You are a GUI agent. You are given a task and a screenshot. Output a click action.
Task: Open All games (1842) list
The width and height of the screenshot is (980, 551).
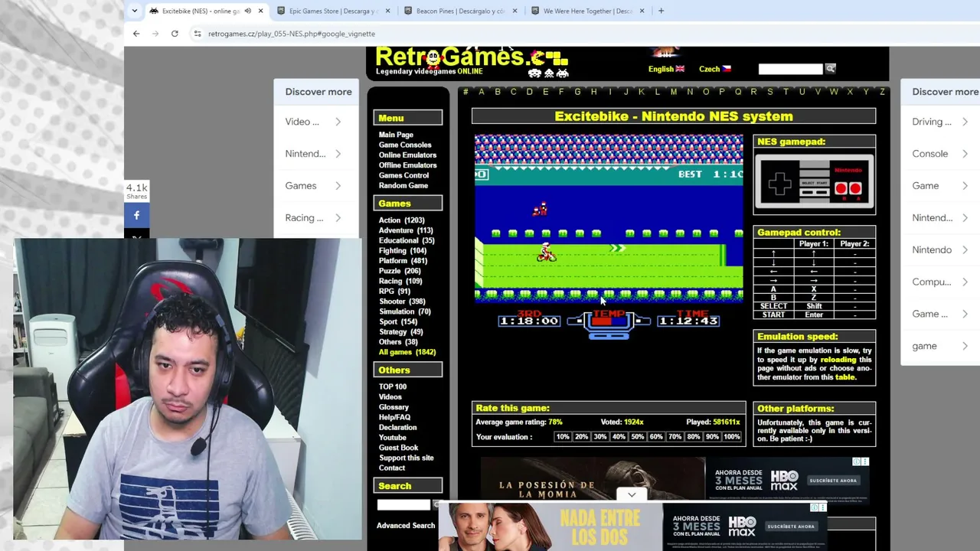(407, 352)
